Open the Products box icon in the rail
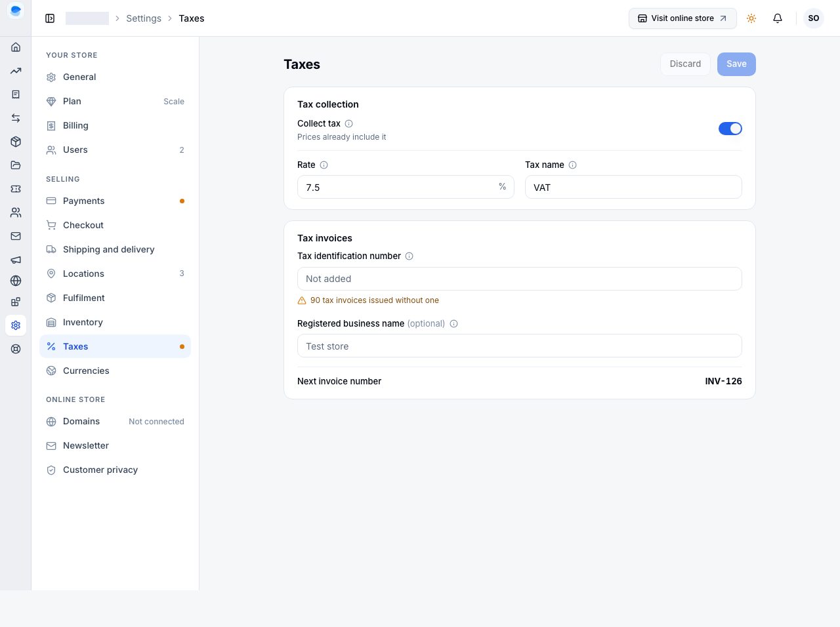Image resolution: width=840 pixels, height=627 pixels. pyautogui.click(x=16, y=142)
